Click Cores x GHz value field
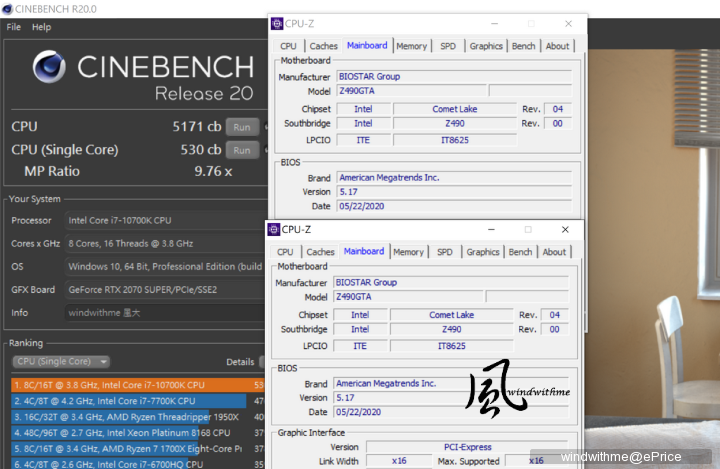 click(165, 243)
